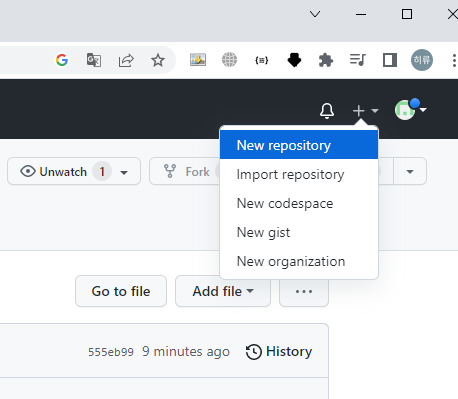This screenshot has width=458, height=399.
Task: Click the Fork button
Action: pyautogui.click(x=185, y=171)
